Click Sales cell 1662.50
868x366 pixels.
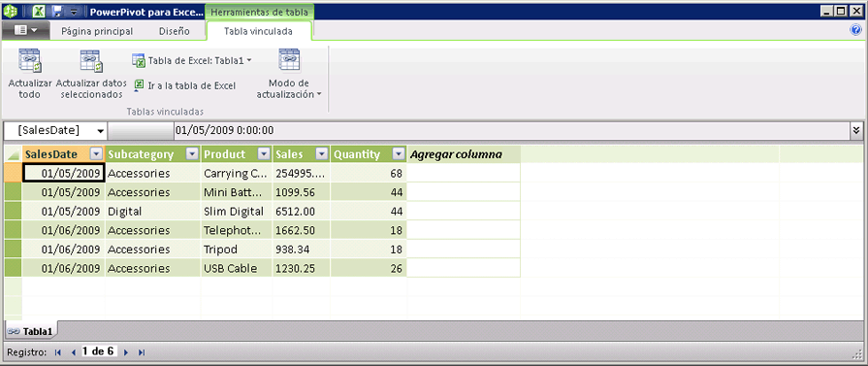click(x=302, y=230)
